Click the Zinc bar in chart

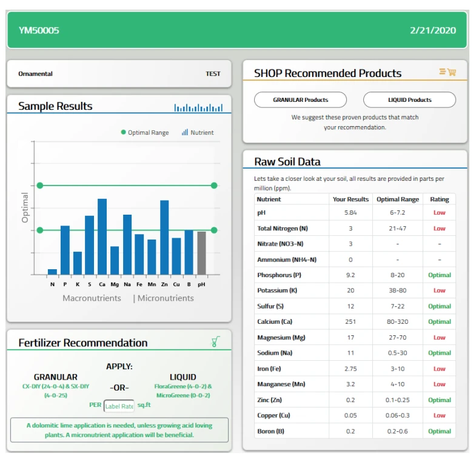(x=164, y=237)
